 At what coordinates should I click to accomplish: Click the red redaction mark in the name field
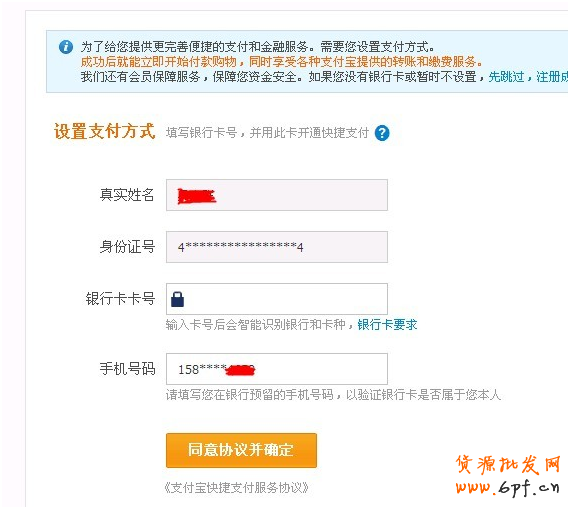point(196,197)
